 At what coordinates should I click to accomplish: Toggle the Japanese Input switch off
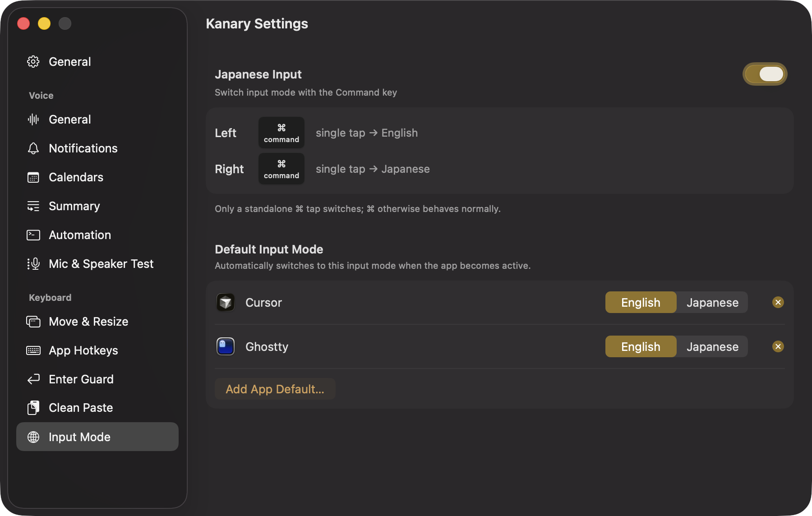[765, 74]
